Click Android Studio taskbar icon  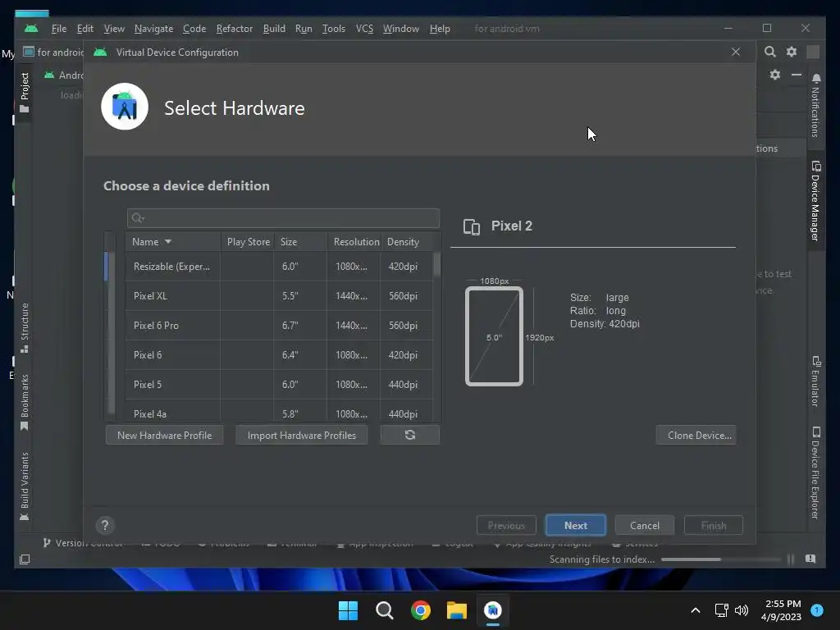[493, 610]
